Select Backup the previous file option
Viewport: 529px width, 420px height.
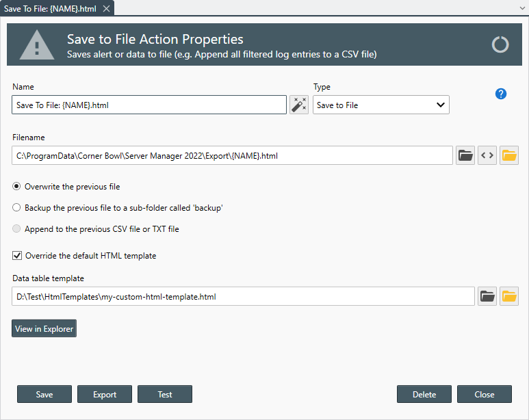point(17,207)
